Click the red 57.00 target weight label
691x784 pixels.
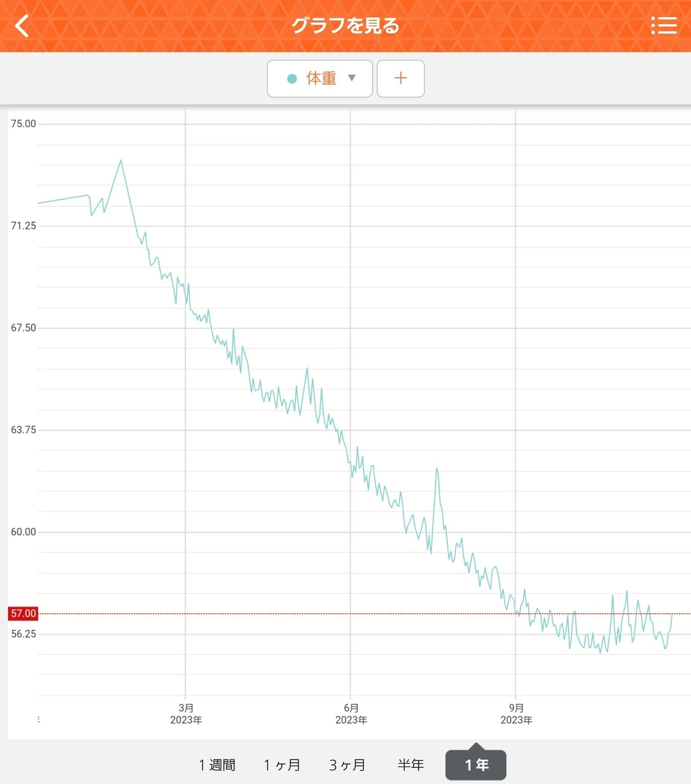pos(23,614)
